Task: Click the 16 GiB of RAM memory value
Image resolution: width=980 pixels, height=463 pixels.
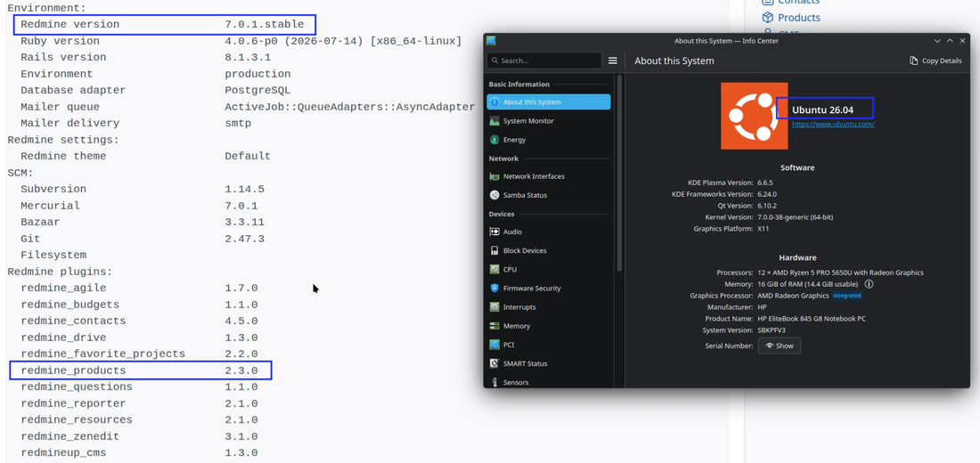Action: tap(807, 284)
